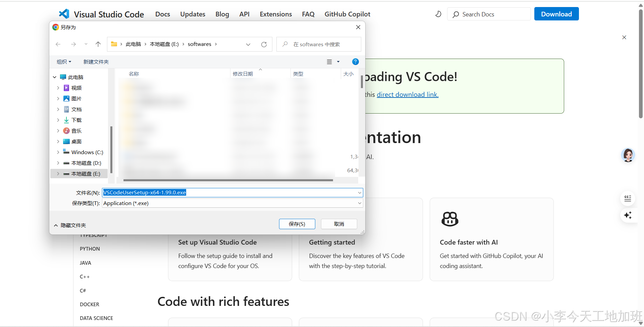Click 保存(S) to save the file
Viewport: 644px width, 327px height.
(297, 224)
